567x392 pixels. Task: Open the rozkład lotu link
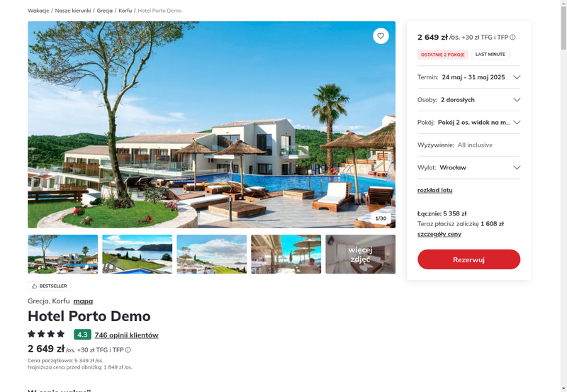click(434, 190)
